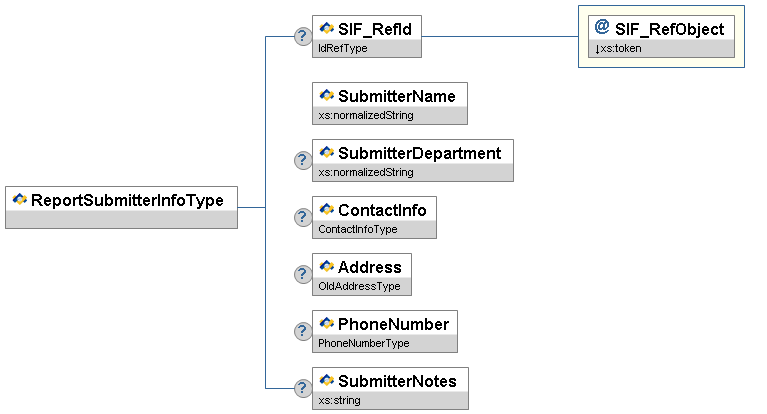Select the ReportSubmitterInfoType root node
The image size is (767, 414).
tap(127, 200)
